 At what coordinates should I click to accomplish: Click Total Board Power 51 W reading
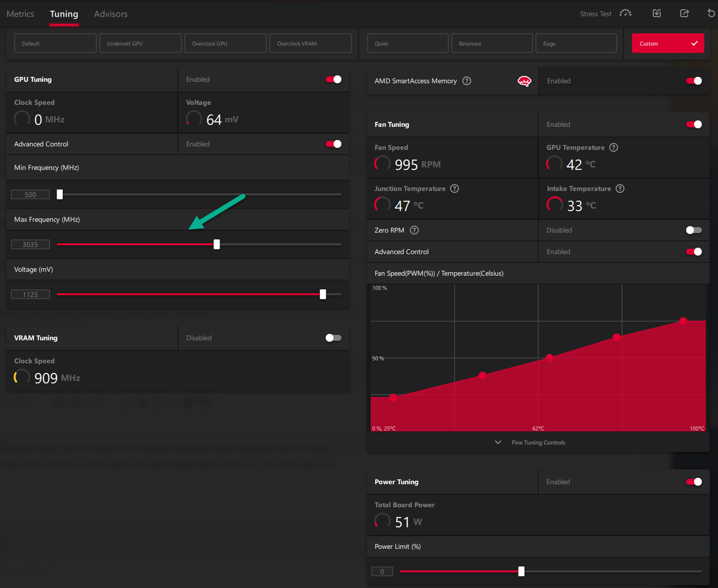click(408, 522)
